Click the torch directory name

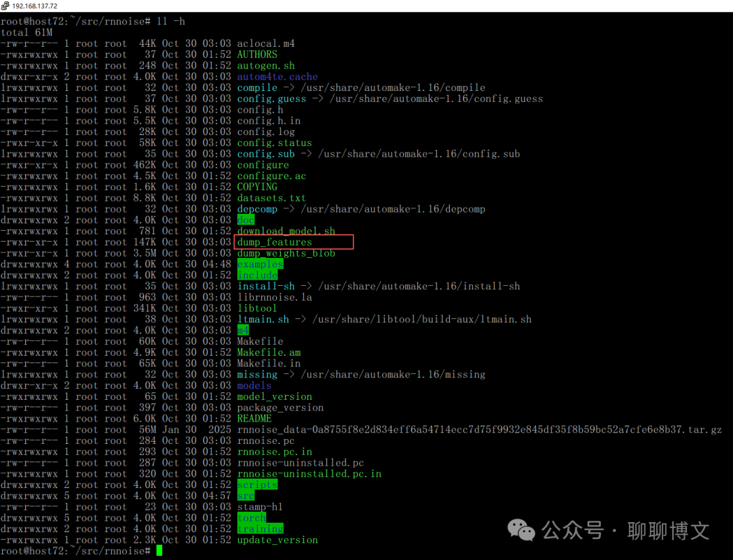coord(252,518)
